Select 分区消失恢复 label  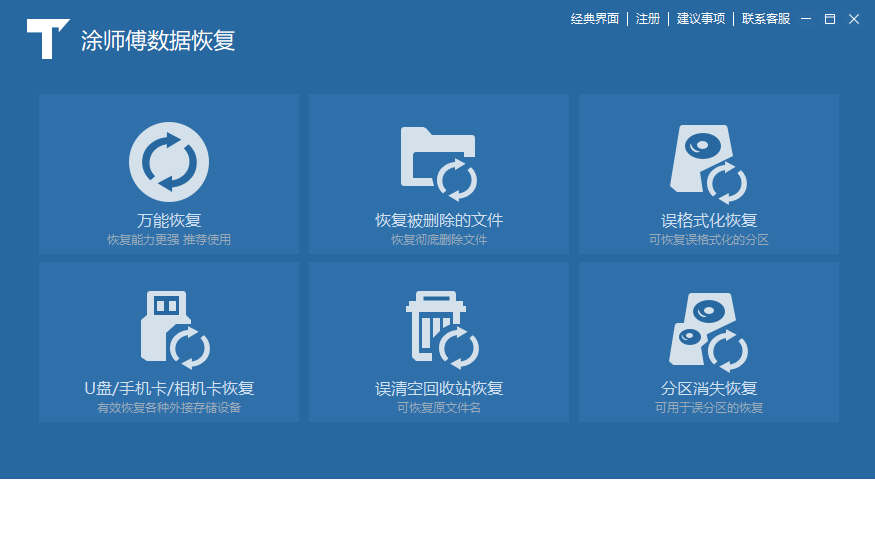[709, 388]
